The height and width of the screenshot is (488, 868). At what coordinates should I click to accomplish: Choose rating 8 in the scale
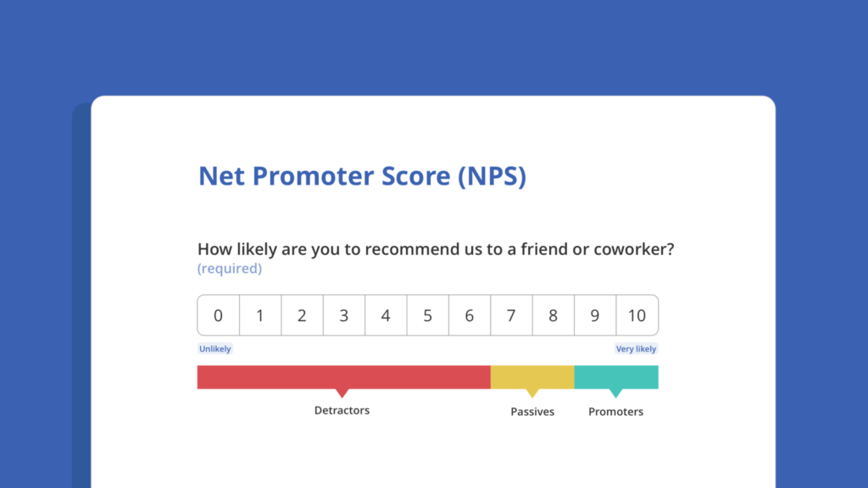click(x=553, y=315)
